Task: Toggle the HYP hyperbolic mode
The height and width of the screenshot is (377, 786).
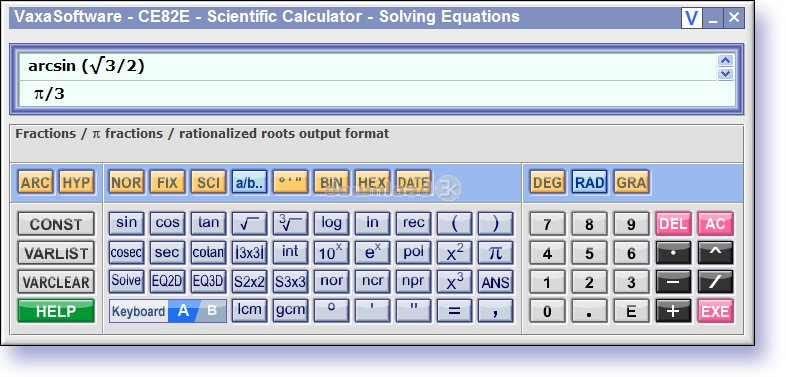Action: (x=77, y=182)
